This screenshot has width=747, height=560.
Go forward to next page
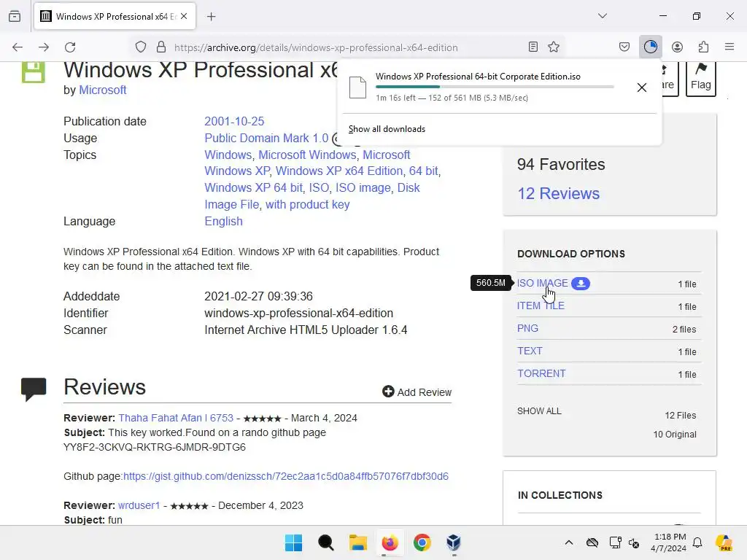click(44, 47)
